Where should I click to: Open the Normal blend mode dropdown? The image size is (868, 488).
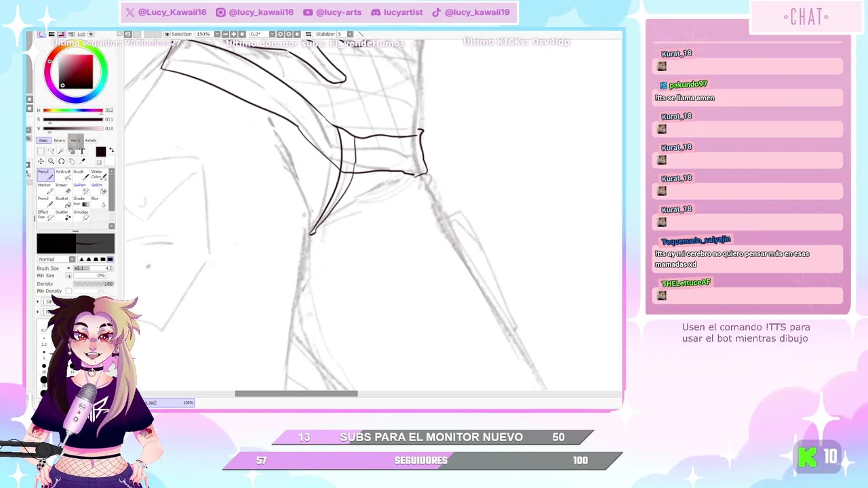click(72, 260)
